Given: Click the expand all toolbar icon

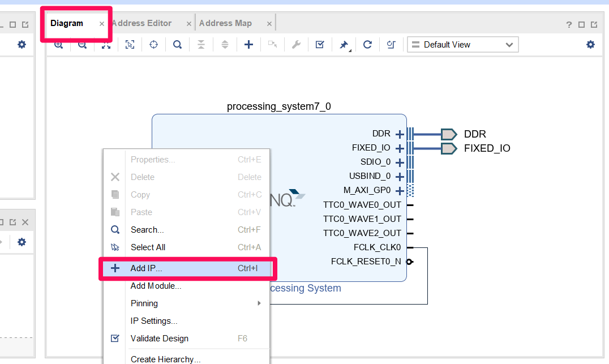Looking at the screenshot, I should 225,45.
